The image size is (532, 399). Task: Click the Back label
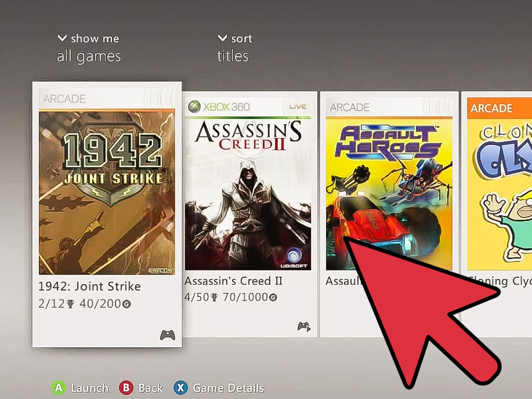point(151,388)
